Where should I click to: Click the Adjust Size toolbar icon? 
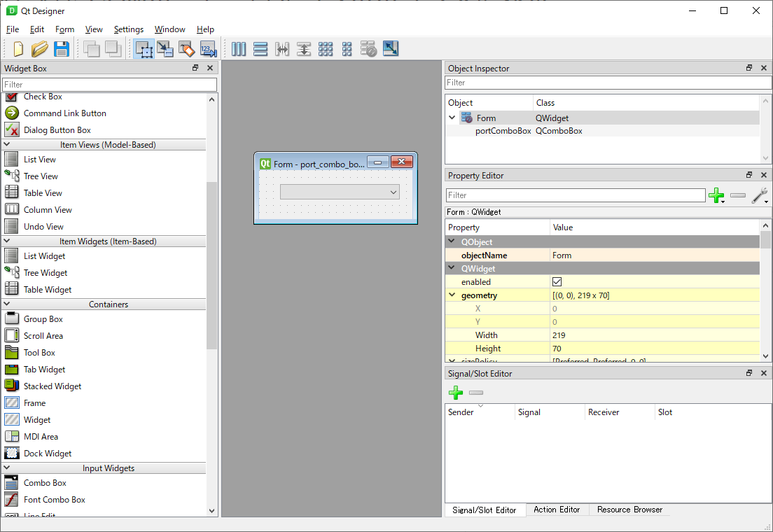(391, 49)
